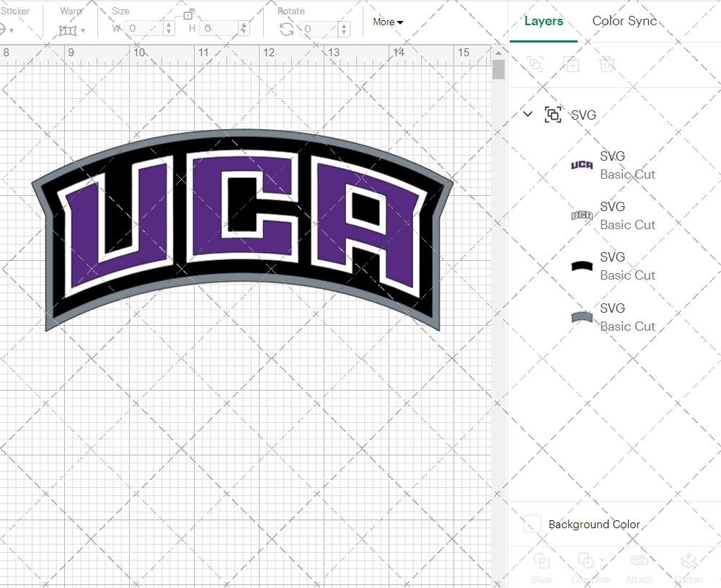
Task: Open the More dropdown
Action: click(x=387, y=22)
